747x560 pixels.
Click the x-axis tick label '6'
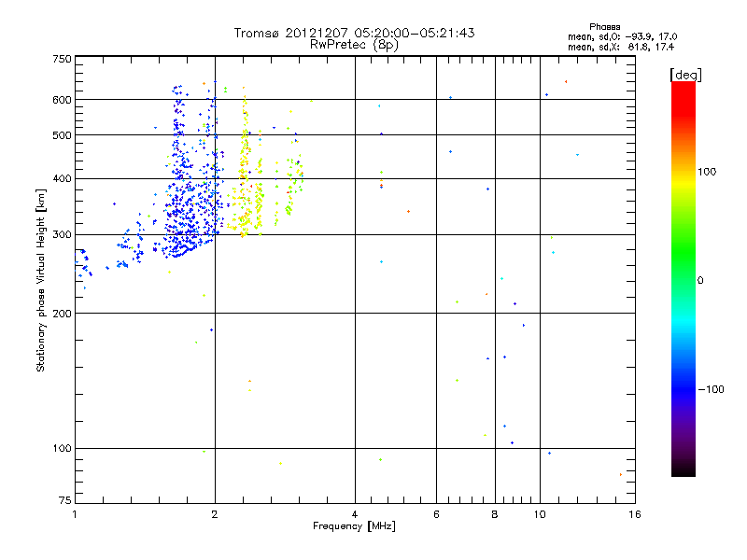coord(436,514)
